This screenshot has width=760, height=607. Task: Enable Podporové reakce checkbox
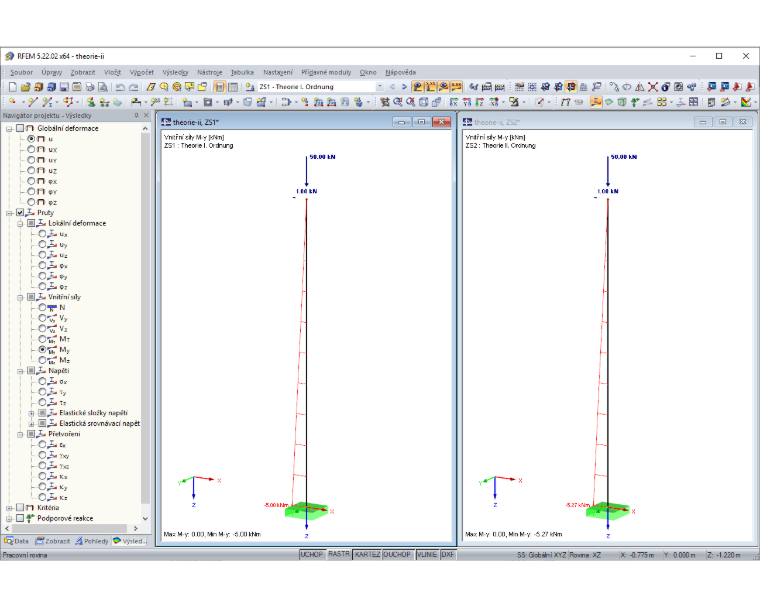coord(20,518)
